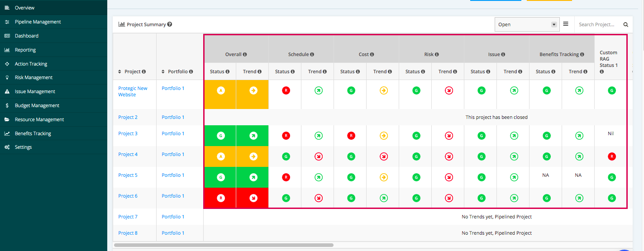Open the Project 3 link
Viewport: 644px width, 251px height.
tap(128, 133)
